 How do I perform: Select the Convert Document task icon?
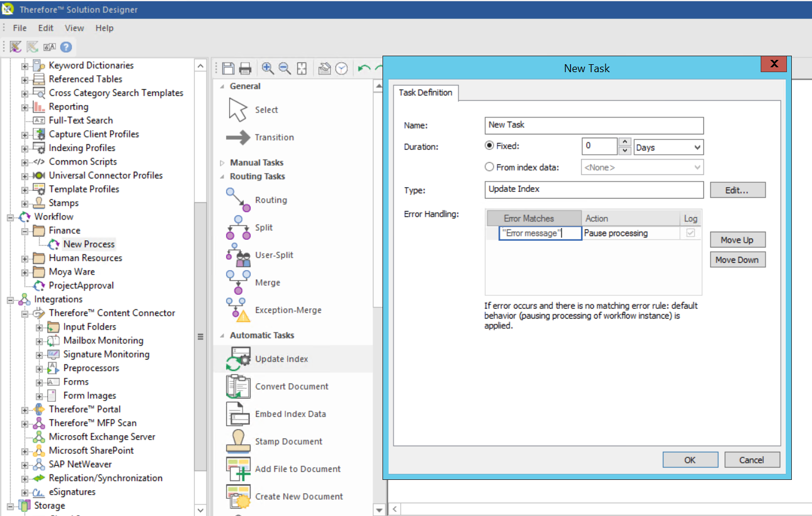(x=238, y=386)
